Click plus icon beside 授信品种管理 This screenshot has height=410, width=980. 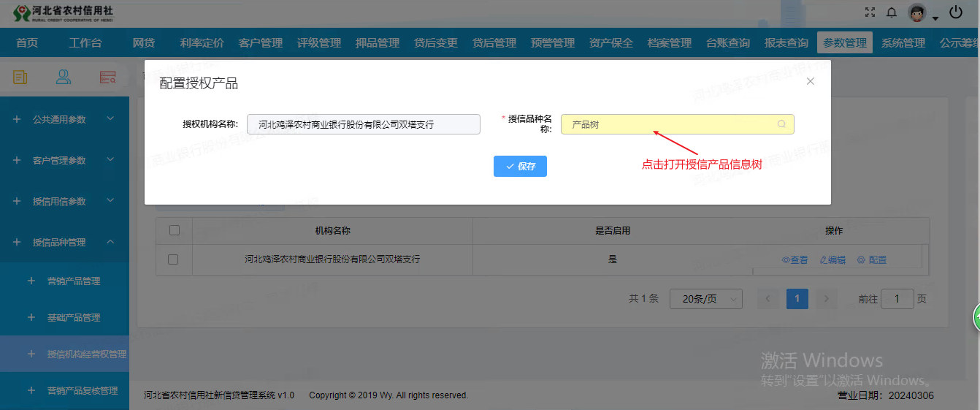pos(17,242)
